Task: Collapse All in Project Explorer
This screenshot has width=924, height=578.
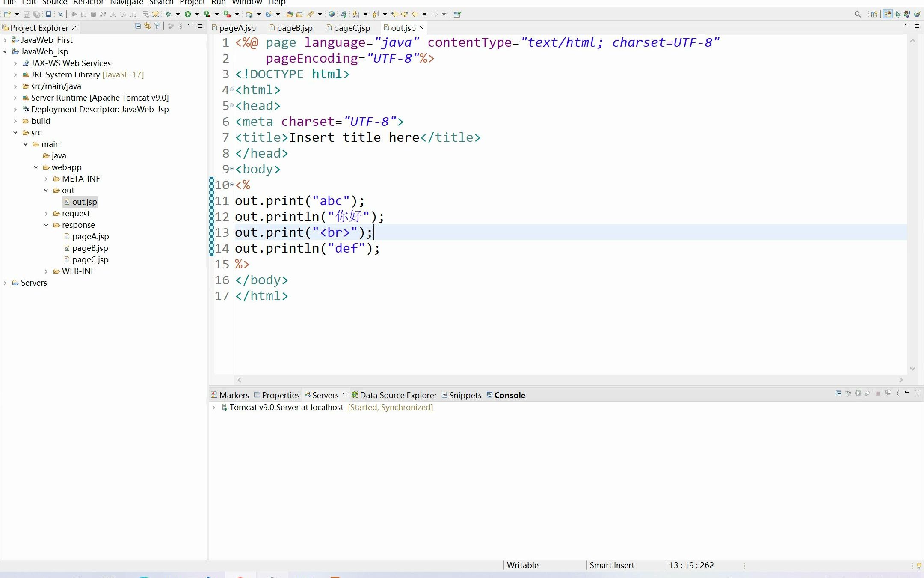Action: [138, 26]
